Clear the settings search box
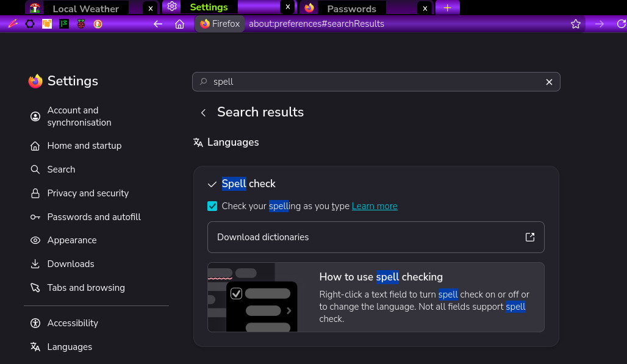The width and height of the screenshot is (627, 364). click(549, 82)
